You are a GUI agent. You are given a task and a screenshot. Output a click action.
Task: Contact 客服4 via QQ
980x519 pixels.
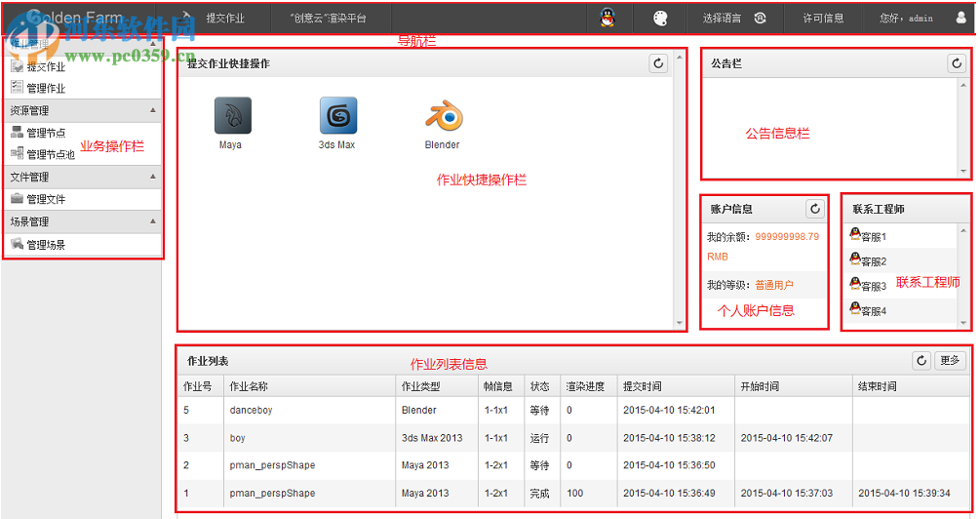pyautogui.click(x=868, y=309)
